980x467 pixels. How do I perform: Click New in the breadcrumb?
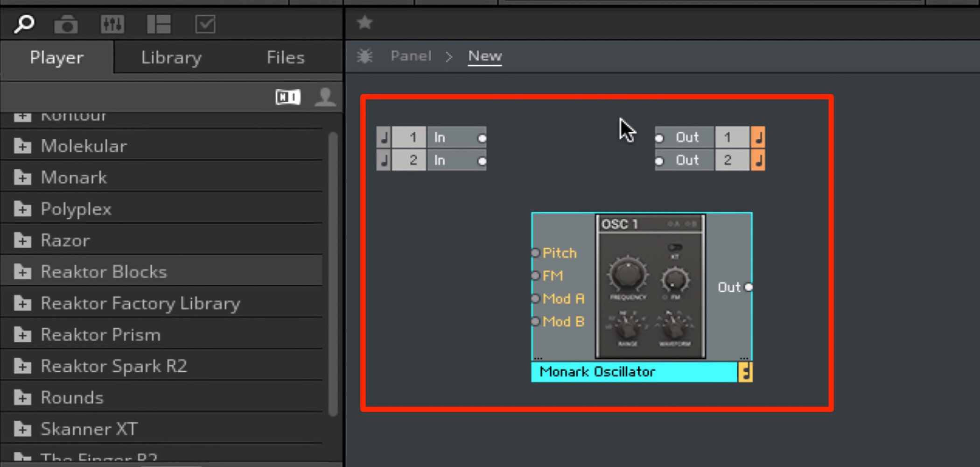click(x=485, y=56)
